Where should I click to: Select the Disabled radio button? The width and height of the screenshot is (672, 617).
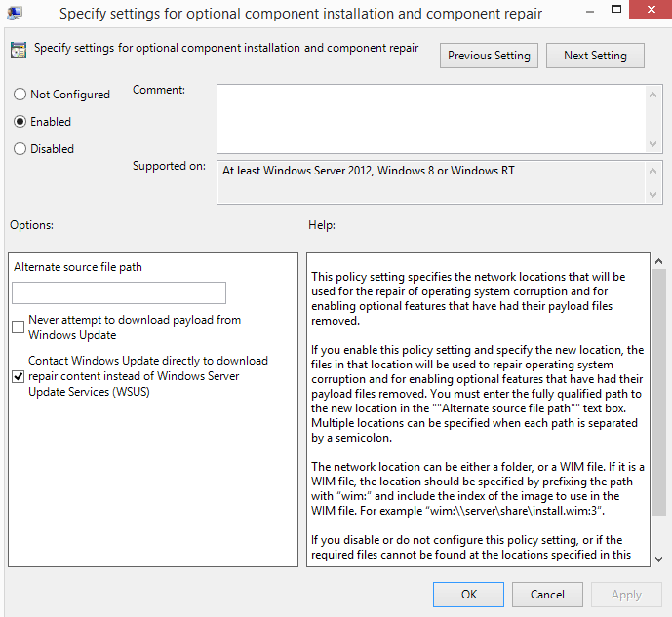point(20,149)
